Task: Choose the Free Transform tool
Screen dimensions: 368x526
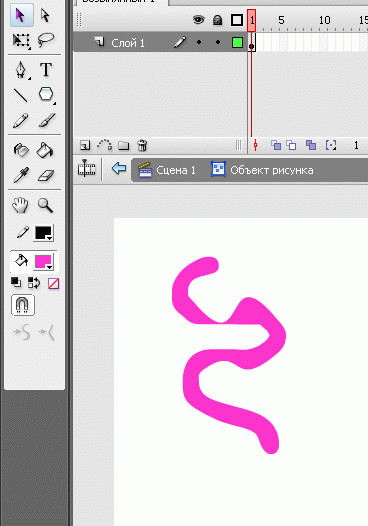Action: click(x=21, y=41)
